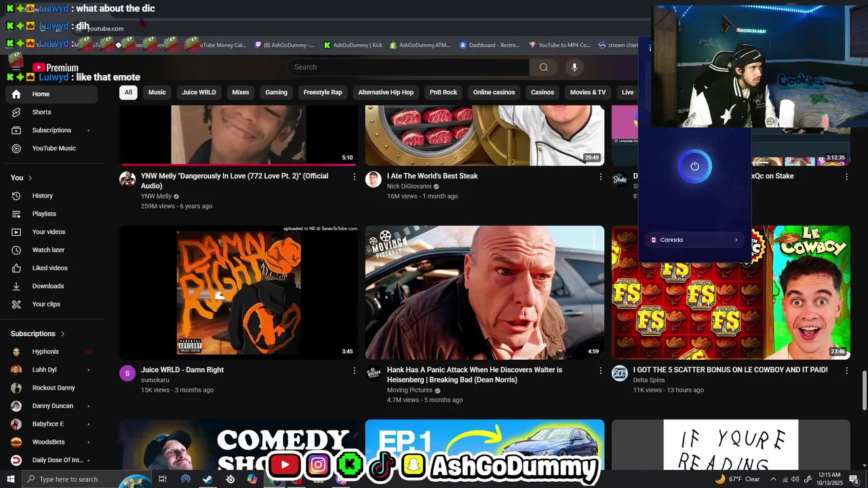Select the Gaming filter chip

(x=276, y=92)
